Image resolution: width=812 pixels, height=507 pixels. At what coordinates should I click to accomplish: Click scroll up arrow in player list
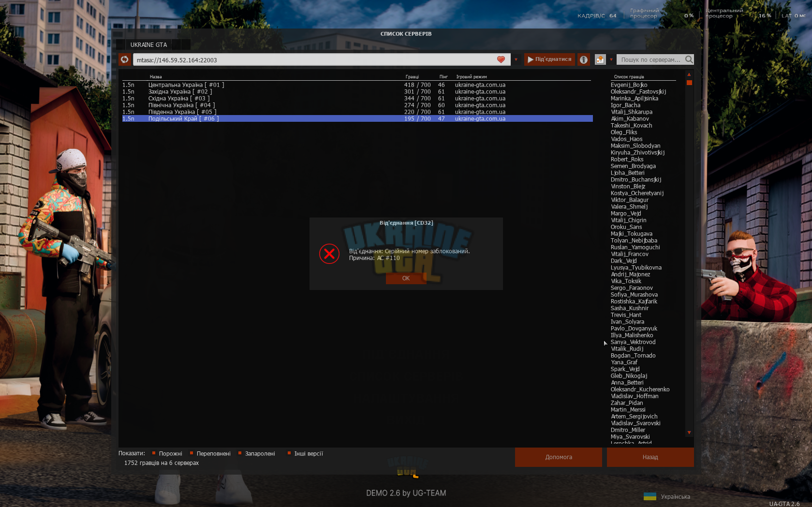point(689,74)
